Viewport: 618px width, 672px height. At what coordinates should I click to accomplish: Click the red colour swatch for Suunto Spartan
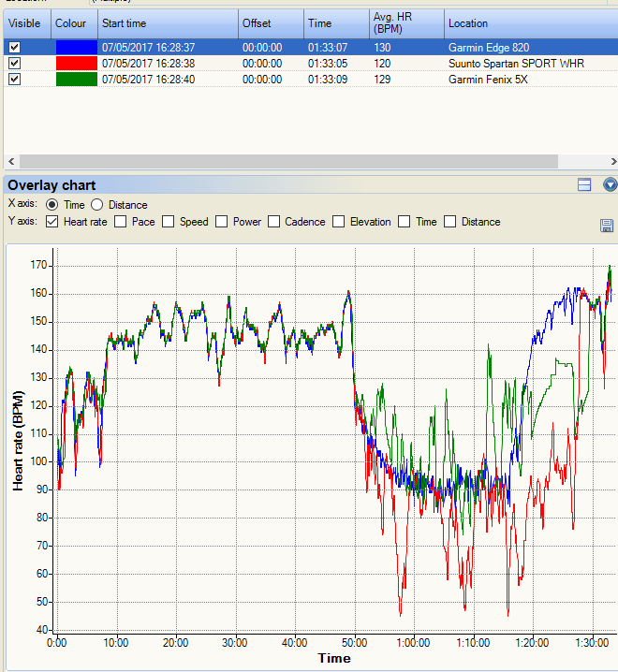pos(75,63)
